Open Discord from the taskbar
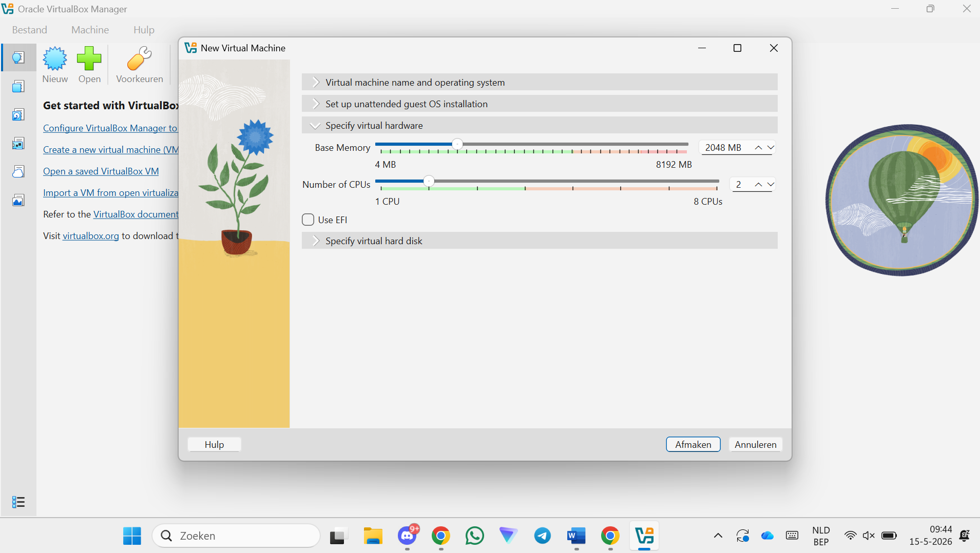This screenshot has width=980, height=553. coord(408,536)
